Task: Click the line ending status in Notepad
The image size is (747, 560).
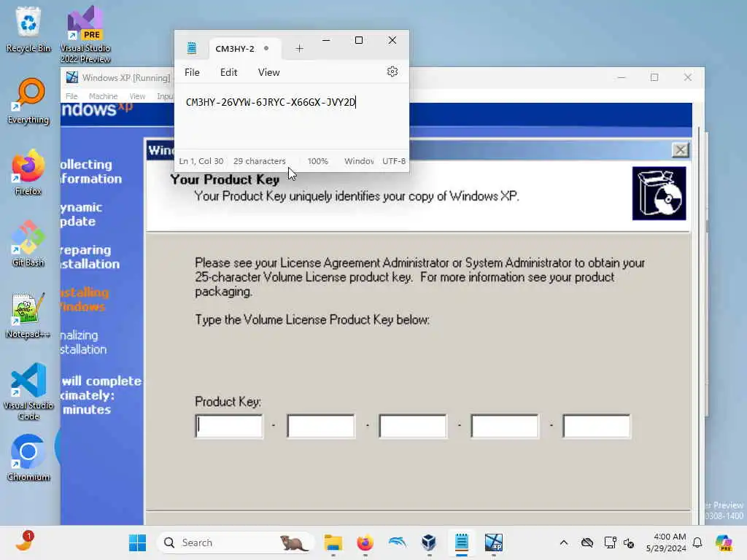Action: [359, 161]
